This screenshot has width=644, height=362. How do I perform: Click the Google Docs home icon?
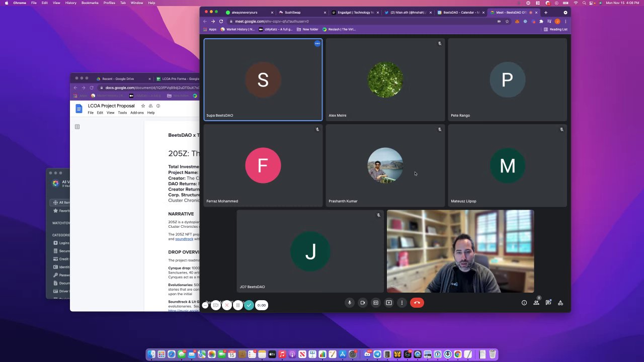[78, 109]
